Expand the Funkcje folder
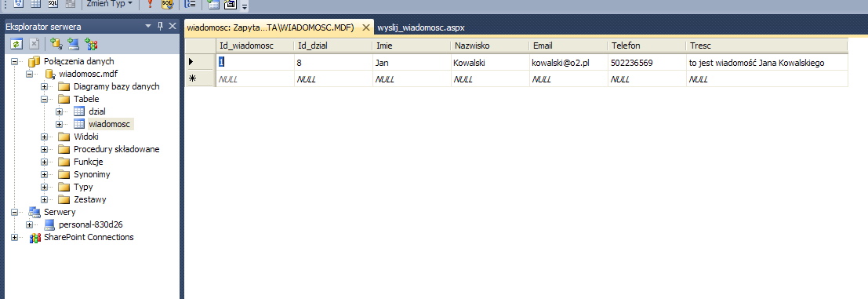 (44, 162)
